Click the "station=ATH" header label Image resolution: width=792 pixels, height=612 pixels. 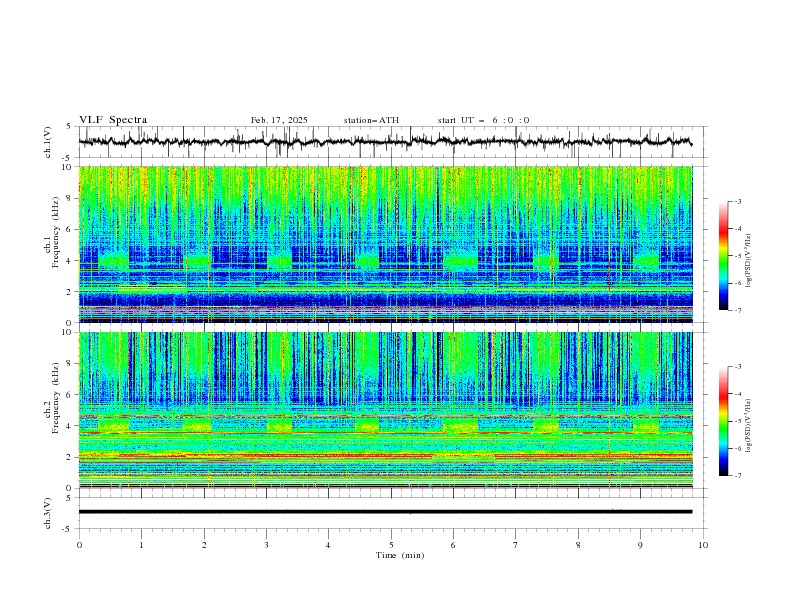tap(371, 120)
